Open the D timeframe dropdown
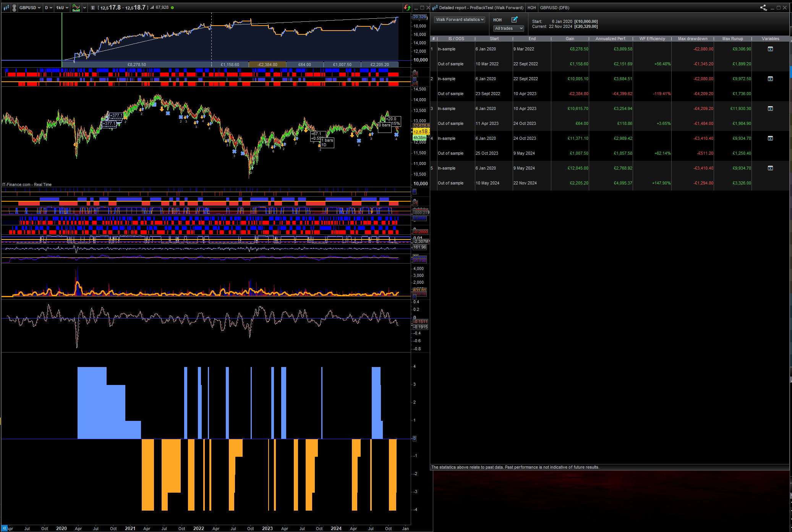Viewport: 792px width, 532px height. click(48, 8)
